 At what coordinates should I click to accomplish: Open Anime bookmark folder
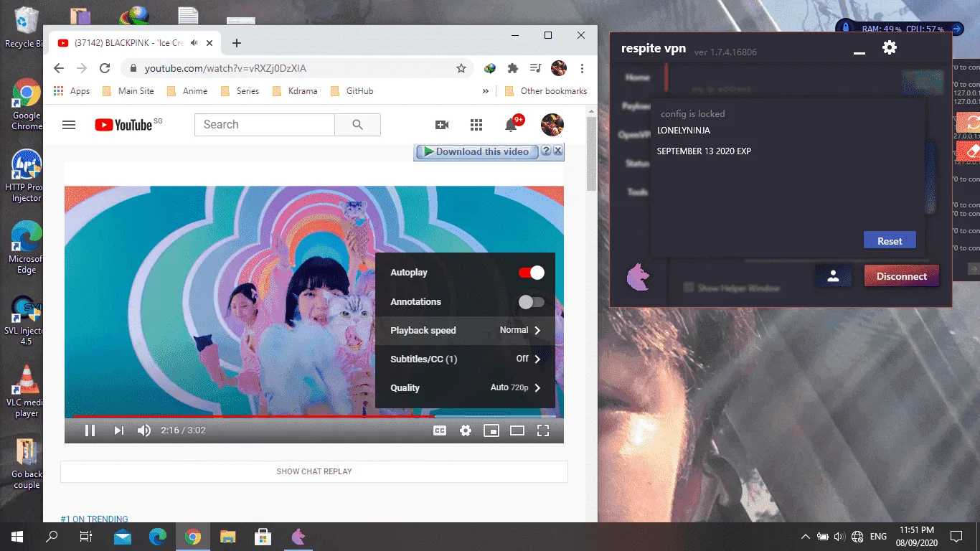coord(187,91)
